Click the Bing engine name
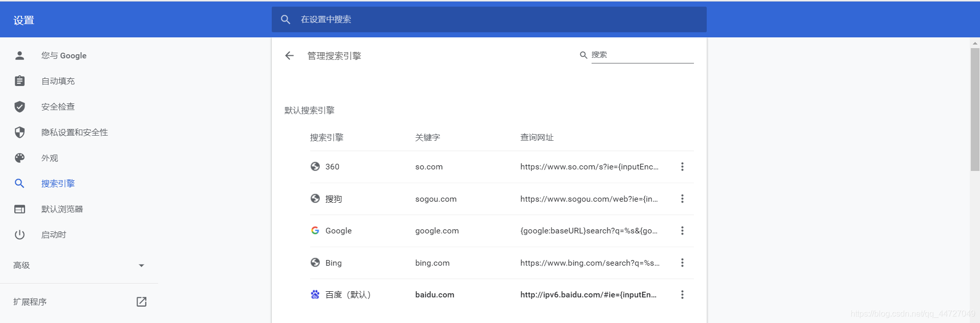Viewport: 980px width, 323px height. point(334,263)
